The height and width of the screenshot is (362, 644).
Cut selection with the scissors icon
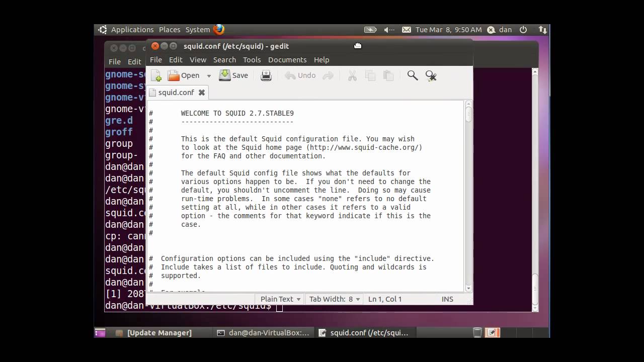(x=352, y=75)
